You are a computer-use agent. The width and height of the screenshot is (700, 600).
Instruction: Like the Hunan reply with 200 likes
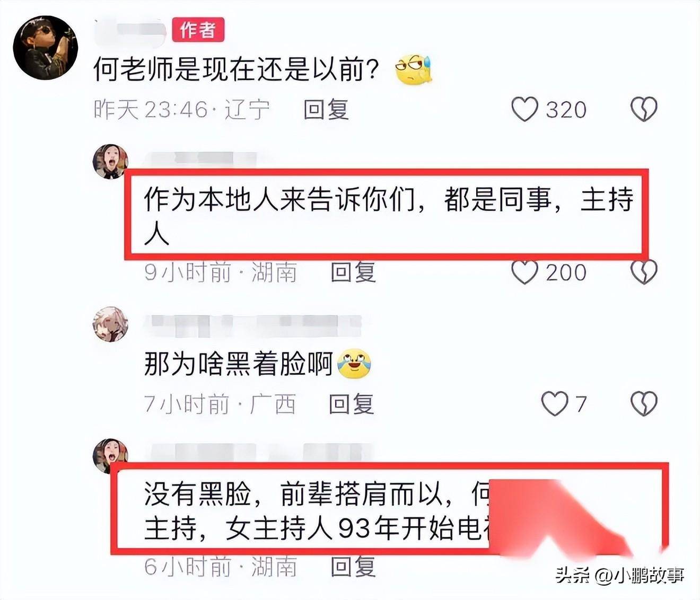click(x=524, y=272)
